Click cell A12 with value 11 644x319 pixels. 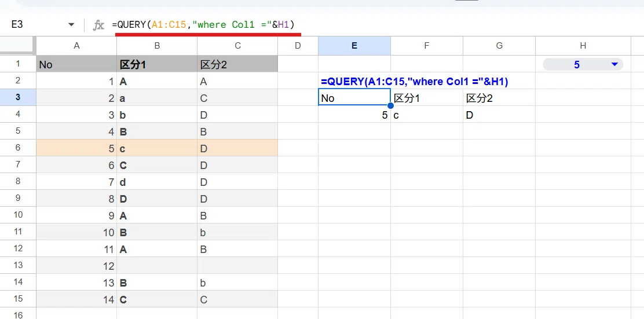point(76,249)
